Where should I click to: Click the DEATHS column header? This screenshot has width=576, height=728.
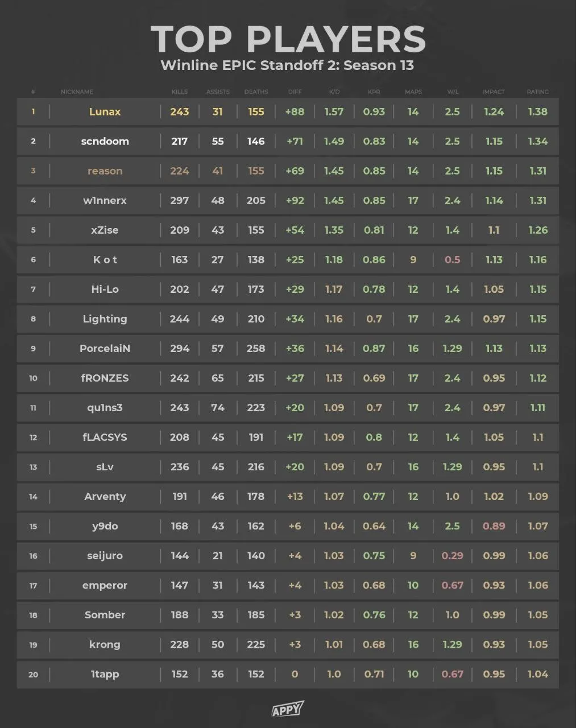(x=256, y=92)
